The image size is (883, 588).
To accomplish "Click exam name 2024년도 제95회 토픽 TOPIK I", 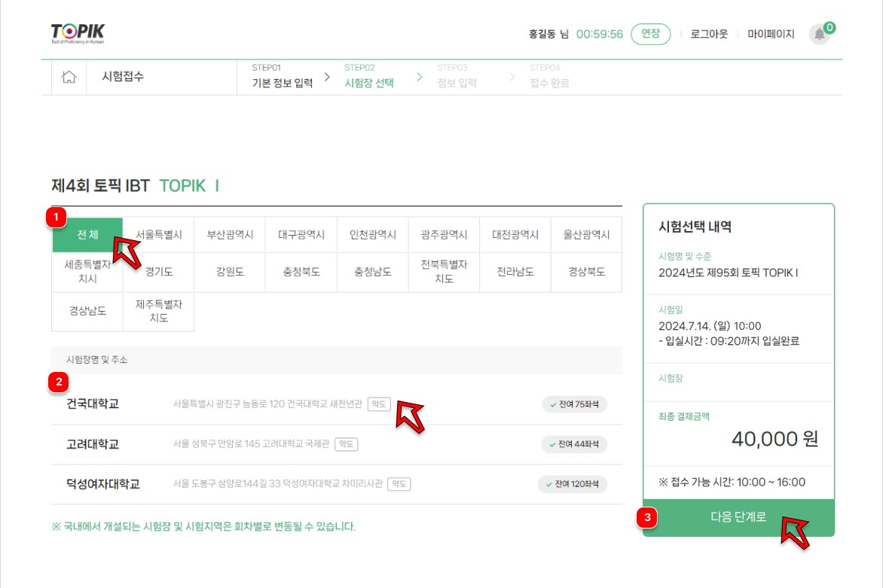I will [x=728, y=273].
